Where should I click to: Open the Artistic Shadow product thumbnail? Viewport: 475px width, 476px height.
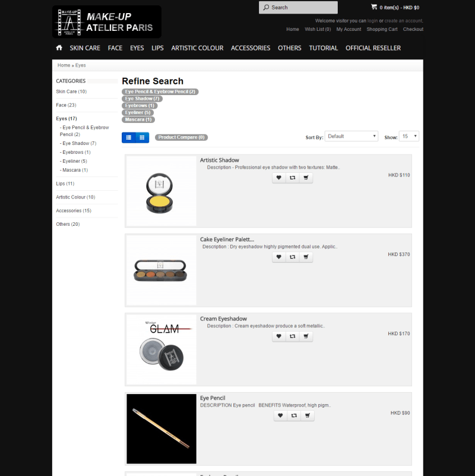coord(161,191)
